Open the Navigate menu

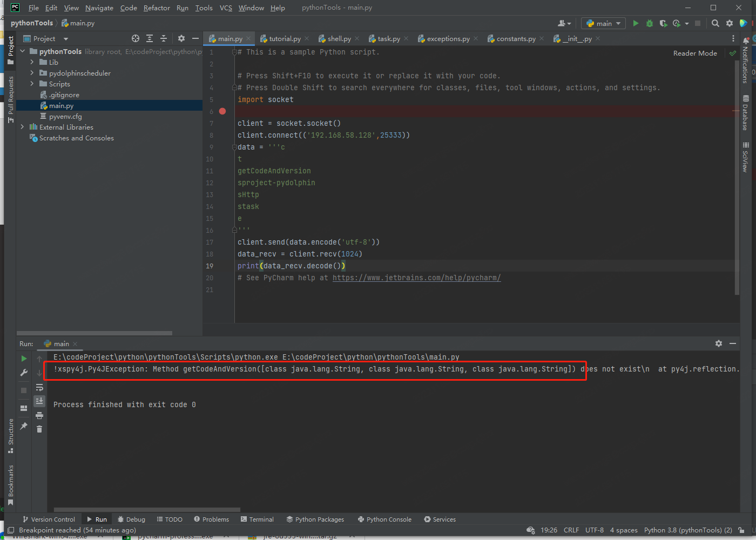[99, 8]
